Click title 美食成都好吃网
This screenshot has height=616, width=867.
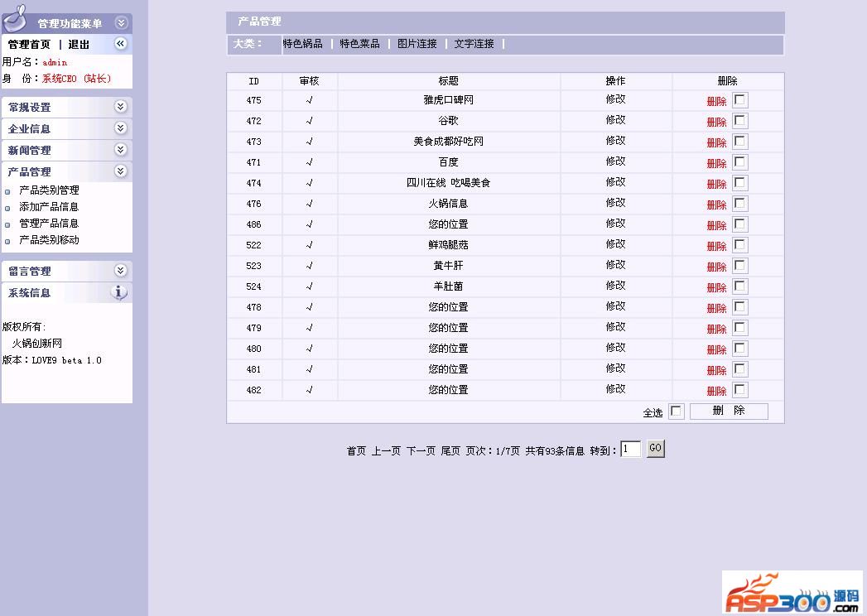tap(449, 142)
